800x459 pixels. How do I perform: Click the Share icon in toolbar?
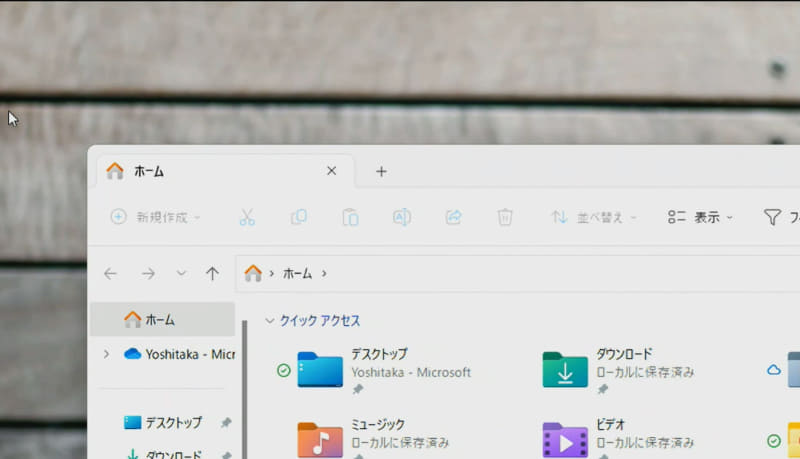point(454,217)
